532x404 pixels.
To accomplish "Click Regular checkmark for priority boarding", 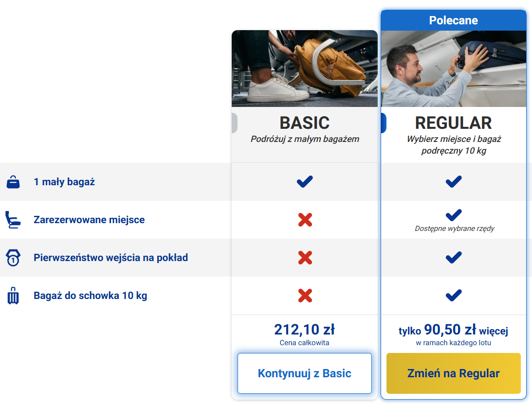I will pos(454,258).
